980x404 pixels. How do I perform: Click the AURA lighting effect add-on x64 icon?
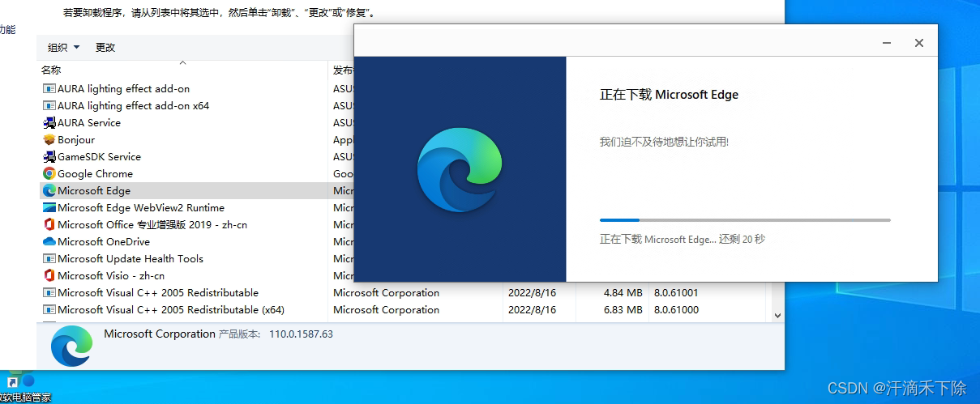[x=49, y=106]
